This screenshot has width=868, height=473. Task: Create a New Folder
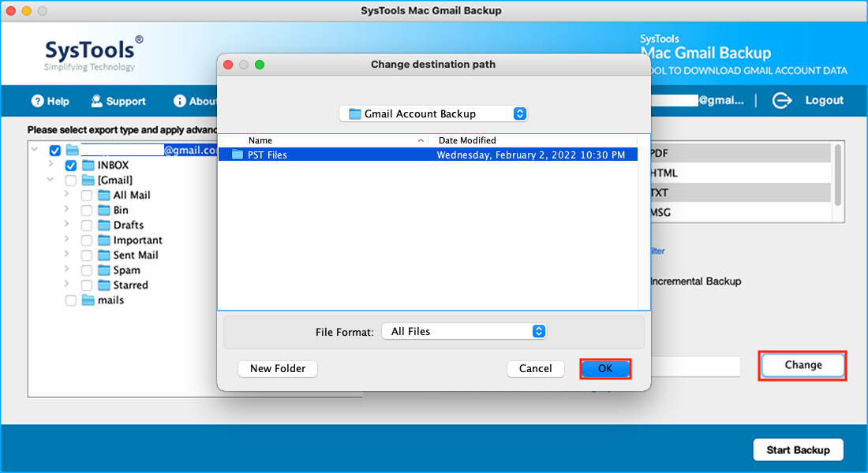click(x=277, y=368)
